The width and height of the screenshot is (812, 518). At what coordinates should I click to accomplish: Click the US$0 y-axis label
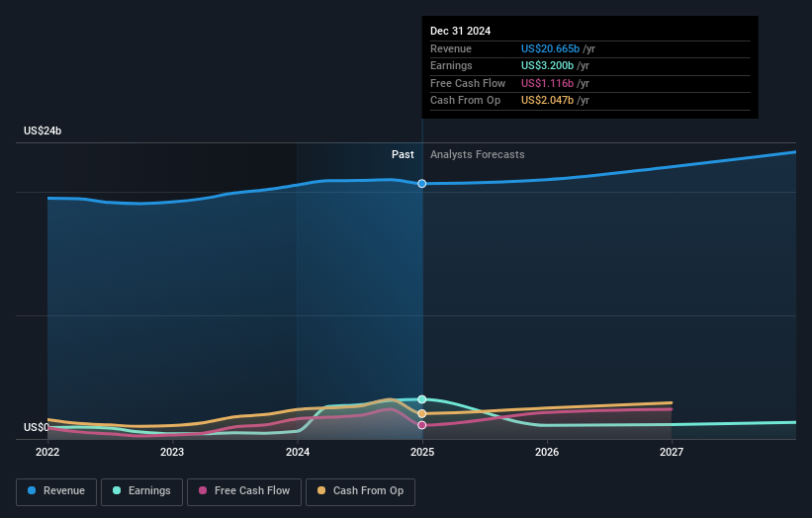tap(37, 427)
